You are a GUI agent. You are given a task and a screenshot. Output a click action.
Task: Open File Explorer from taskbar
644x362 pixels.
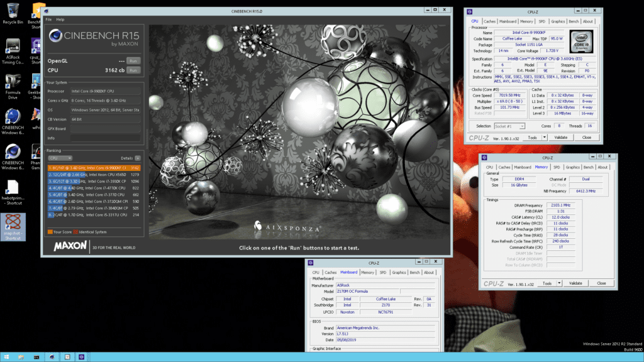[21, 357]
